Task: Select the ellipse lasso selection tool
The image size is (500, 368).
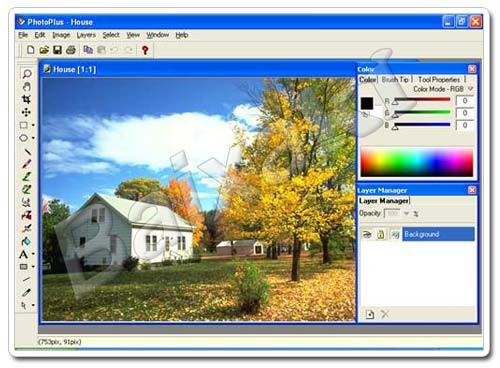Action: click(24, 138)
